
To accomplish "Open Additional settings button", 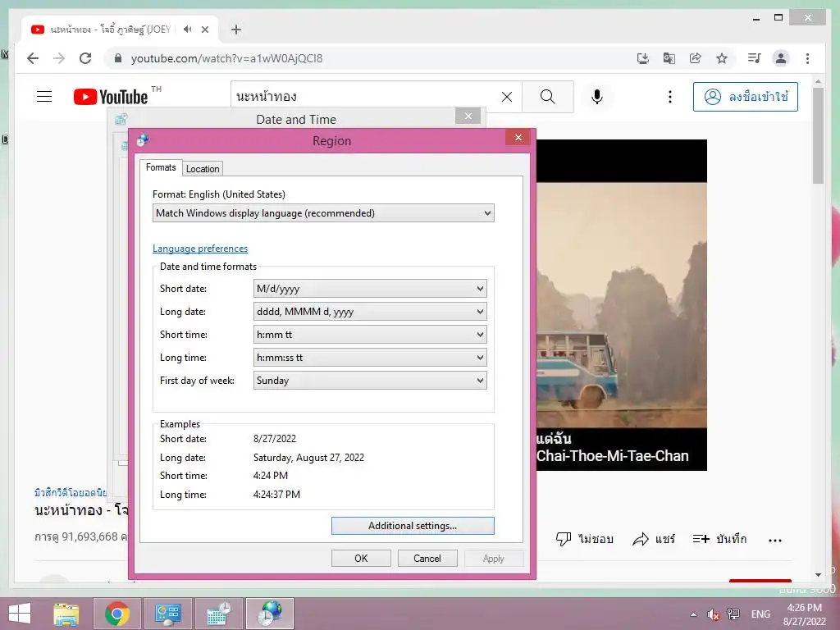I will 413,526.
